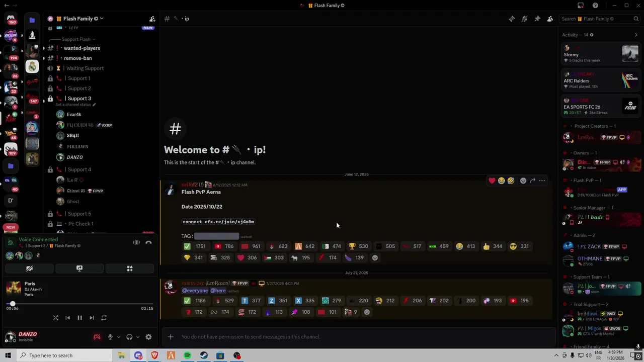Open Voice Connected connection details
This screenshot has height=362, width=644.
click(38, 240)
